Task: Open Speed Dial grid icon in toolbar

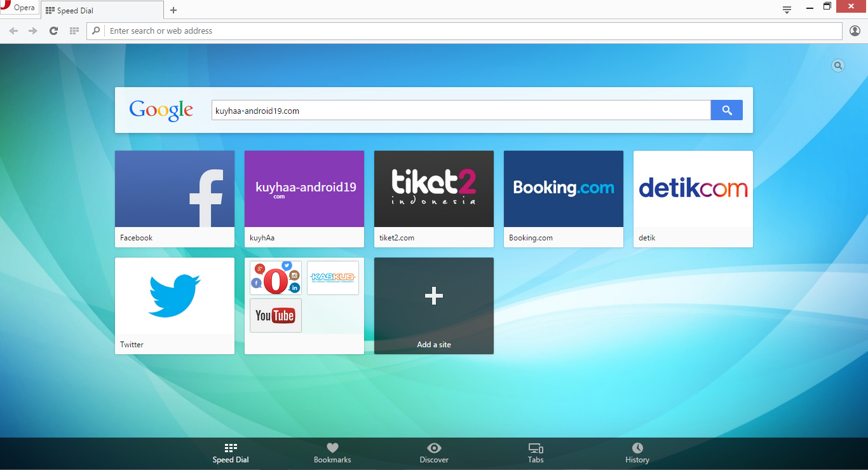Action: (x=74, y=31)
